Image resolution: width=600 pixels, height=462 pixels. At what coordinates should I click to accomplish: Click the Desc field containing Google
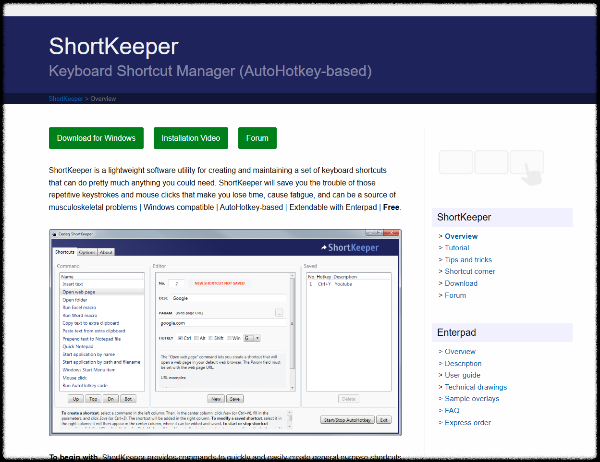click(x=228, y=298)
